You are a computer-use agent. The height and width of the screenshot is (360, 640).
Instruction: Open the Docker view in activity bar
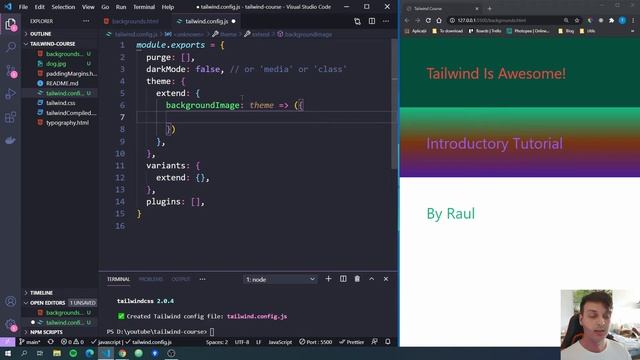coord(11,140)
